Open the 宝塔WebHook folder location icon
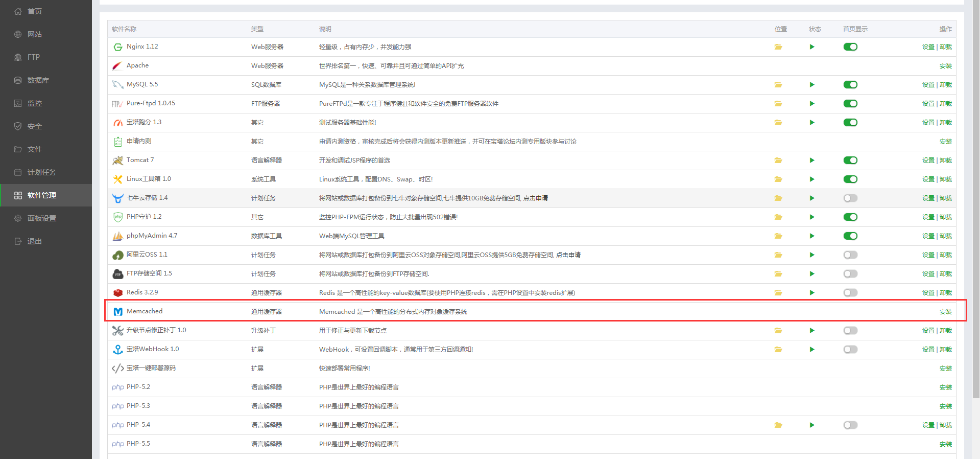The height and width of the screenshot is (459, 980). tap(778, 350)
